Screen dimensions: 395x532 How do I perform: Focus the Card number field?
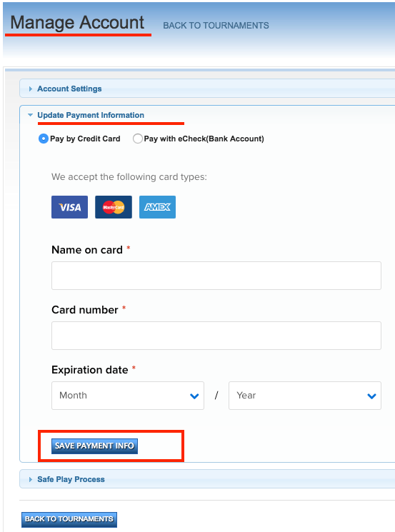(216, 336)
